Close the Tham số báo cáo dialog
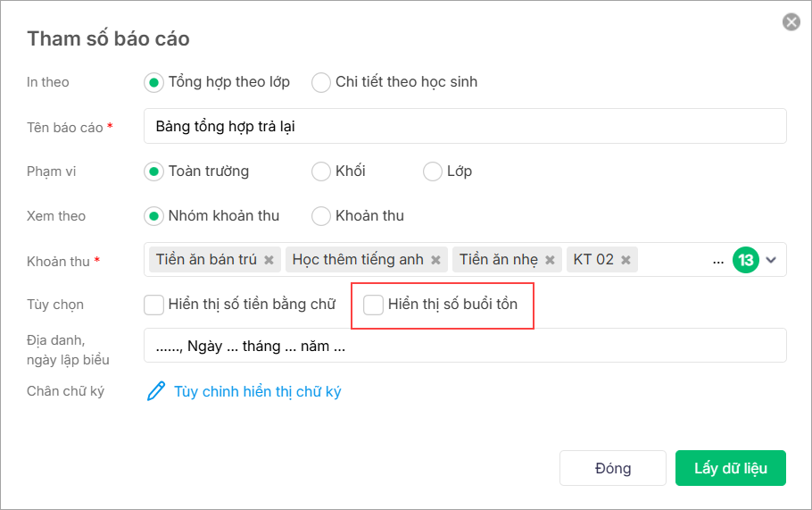This screenshot has width=812, height=510. pyautogui.click(x=791, y=22)
